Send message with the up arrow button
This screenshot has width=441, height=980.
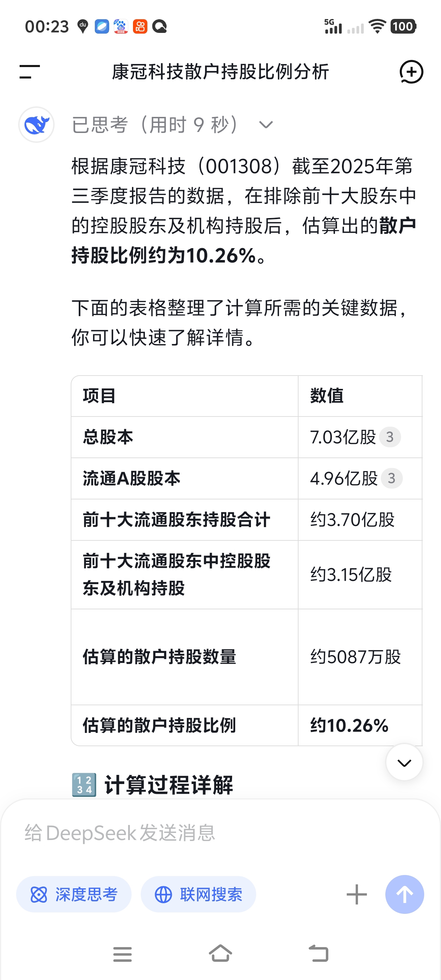(404, 894)
